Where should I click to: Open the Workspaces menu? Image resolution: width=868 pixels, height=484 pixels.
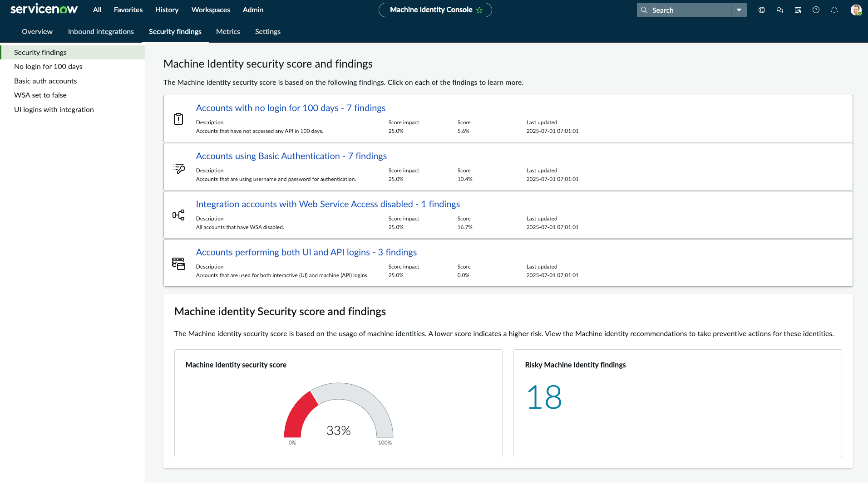pos(211,10)
